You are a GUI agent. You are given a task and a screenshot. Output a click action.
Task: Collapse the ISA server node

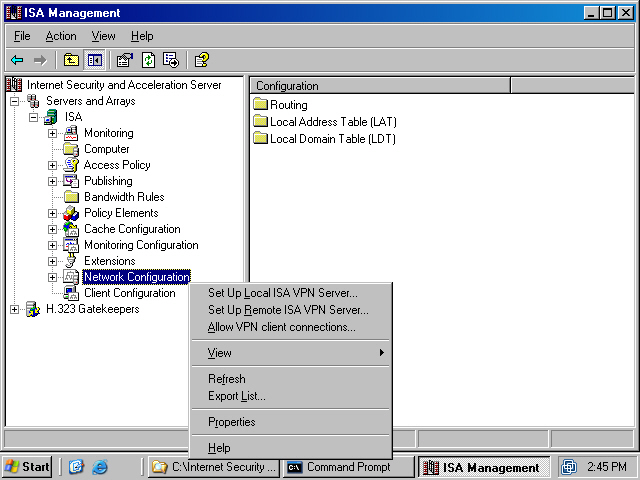coord(33,118)
